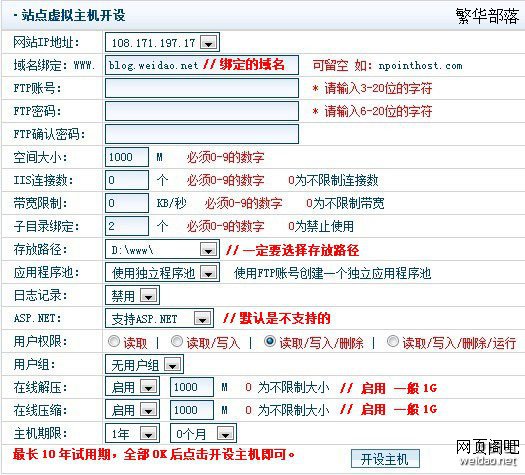The image size is (525, 475).
Task: Click the 带宽限制 input field
Action: [x=127, y=203]
